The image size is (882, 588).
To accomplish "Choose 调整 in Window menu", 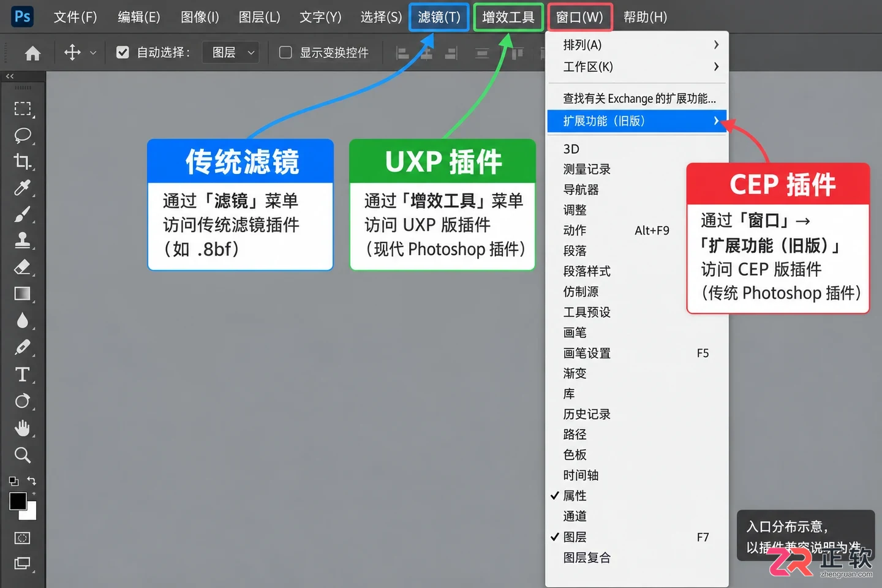I will [x=637, y=210].
